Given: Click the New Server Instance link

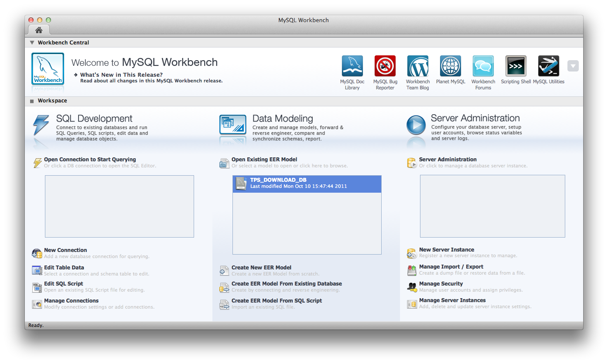Looking at the screenshot, I should [447, 250].
